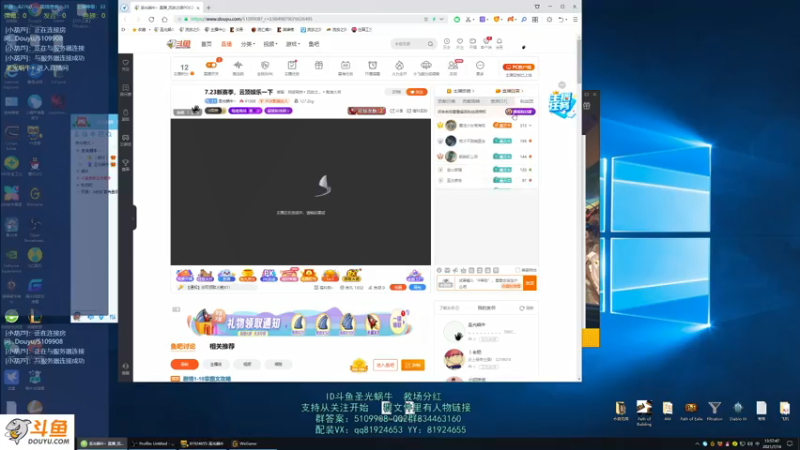Screen dimensions: 800x450
Task: Open the 首页 menu item
Action: (206, 44)
